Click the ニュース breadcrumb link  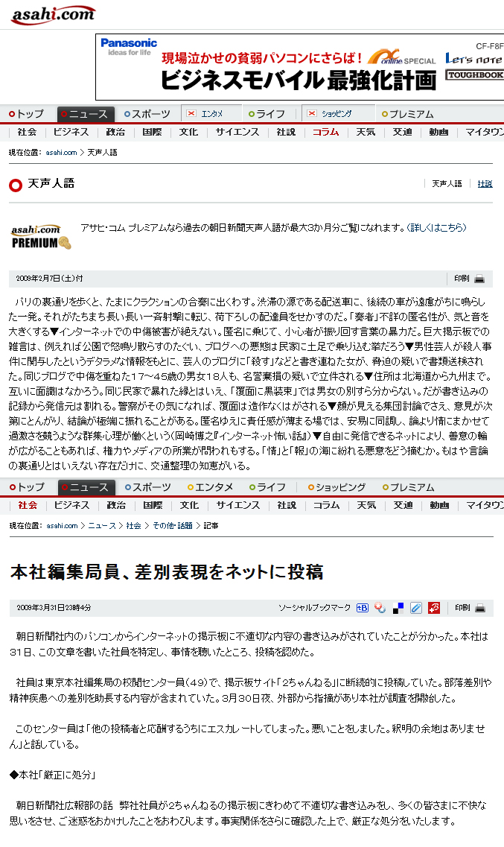(x=101, y=526)
